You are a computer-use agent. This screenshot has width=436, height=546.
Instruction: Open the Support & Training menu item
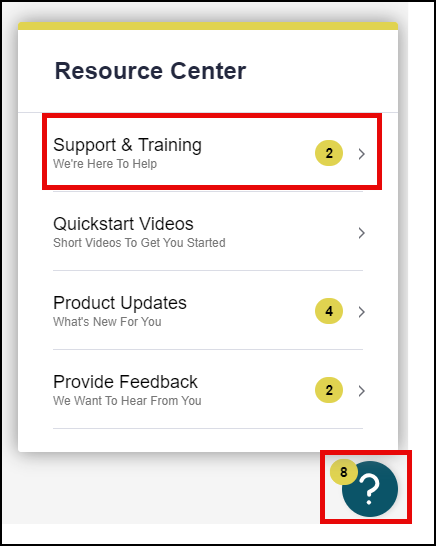[208, 152]
